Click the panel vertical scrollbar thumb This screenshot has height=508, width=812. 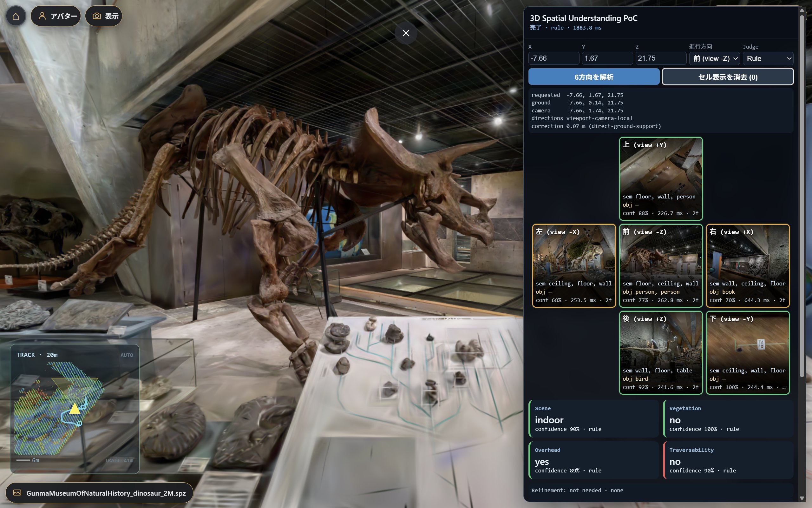point(802,196)
